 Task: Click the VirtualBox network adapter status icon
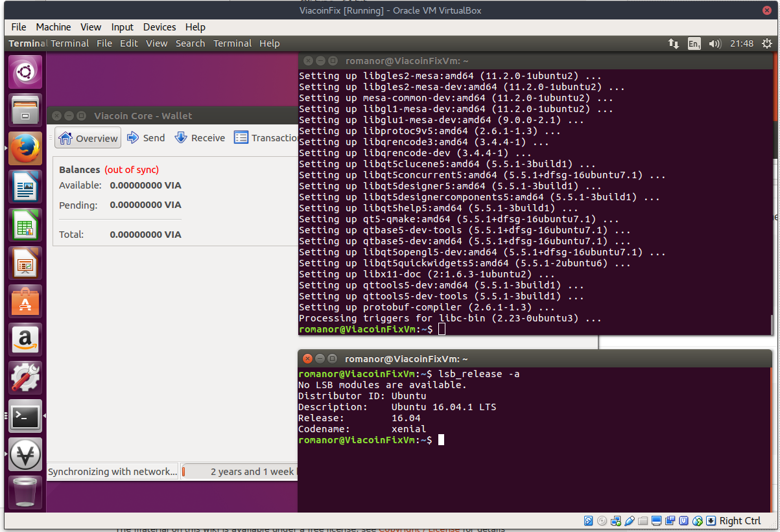[x=616, y=521]
